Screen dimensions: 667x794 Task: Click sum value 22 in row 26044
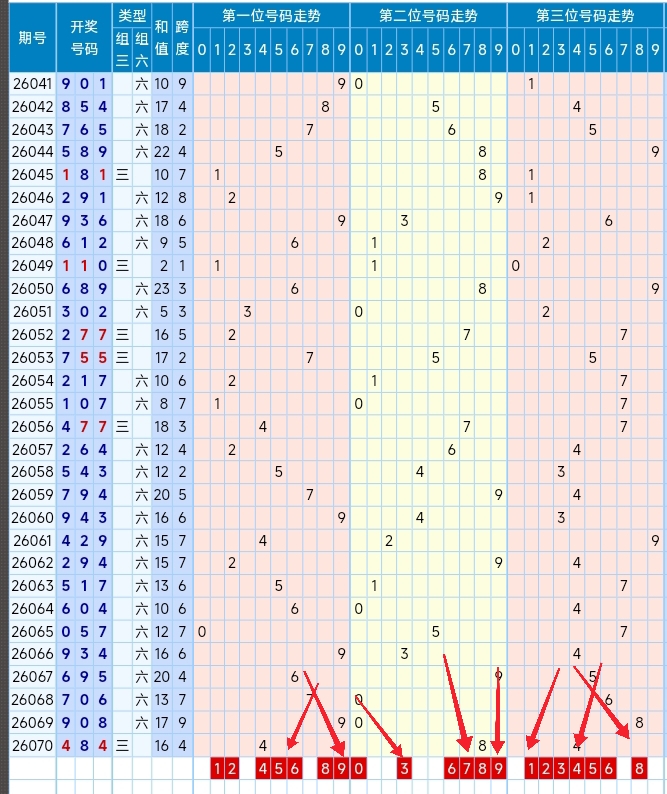coord(162,151)
